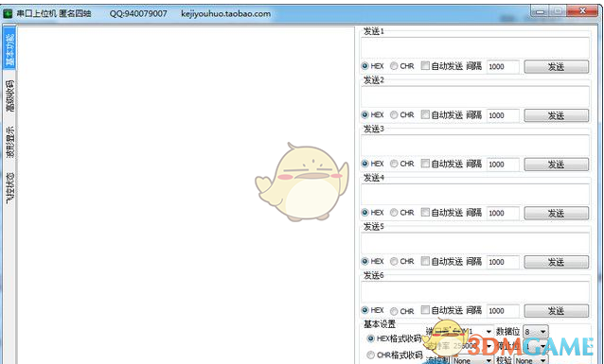604x364 pixels.
Task: Click the 间隔 field in 发送4
Action: 503,213
